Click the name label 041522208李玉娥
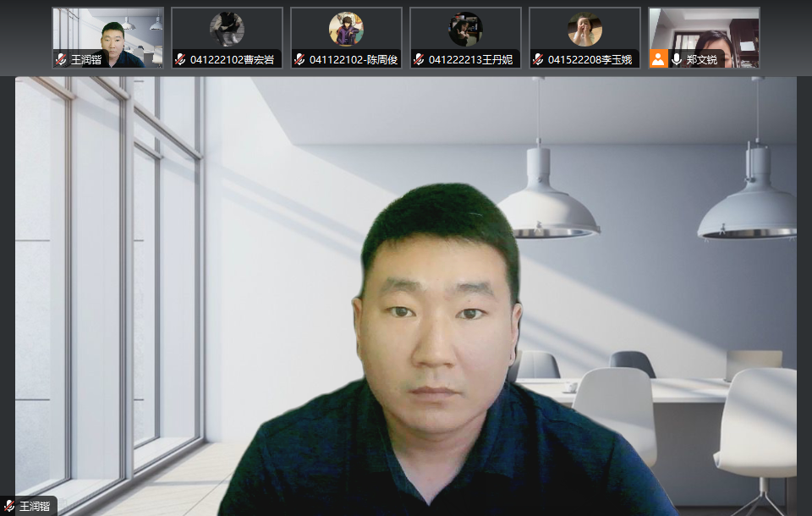Image resolution: width=812 pixels, height=516 pixels. click(590, 60)
